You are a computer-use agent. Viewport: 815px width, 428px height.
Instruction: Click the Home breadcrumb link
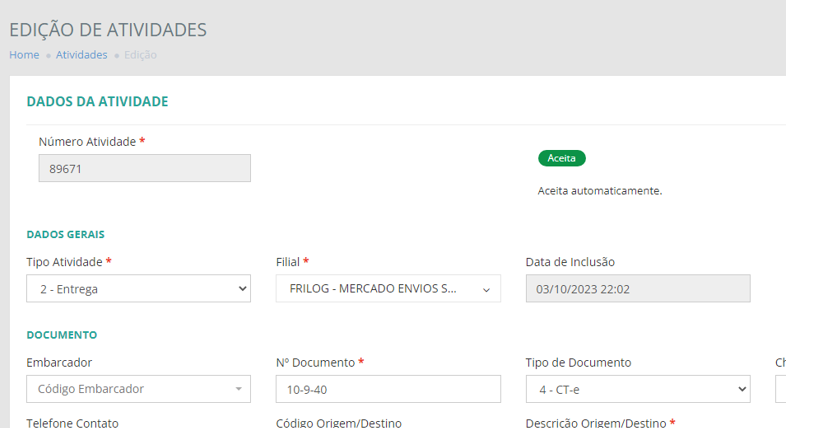pyautogui.click(x=24, y=55)
